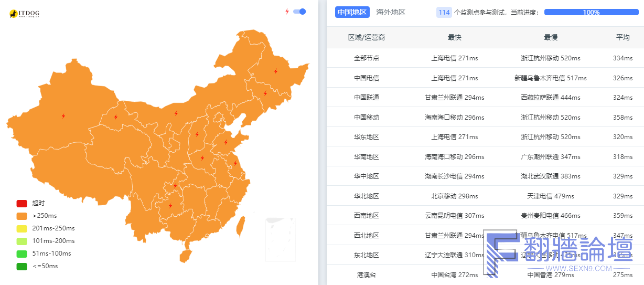
Task: Toggle the lightning marker switch
Action: point(299,12)
